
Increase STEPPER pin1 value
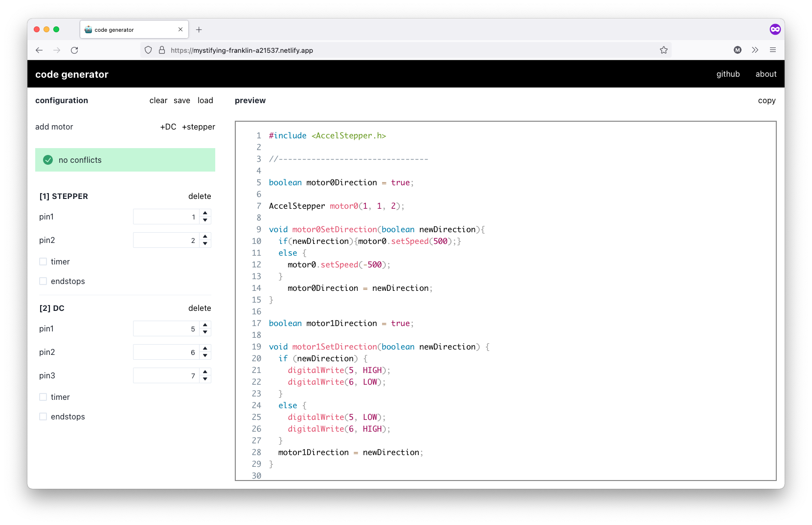point(205,213)
